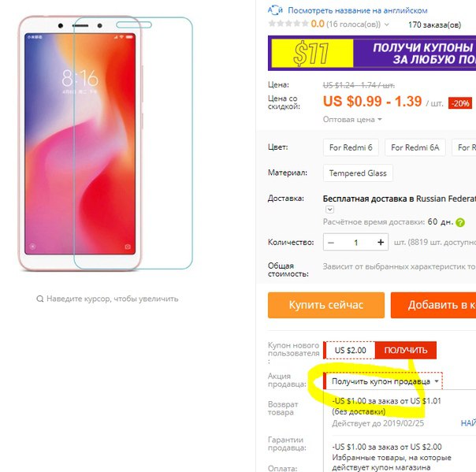
Task: Click the quantity input field
Action: pos(355,243)
